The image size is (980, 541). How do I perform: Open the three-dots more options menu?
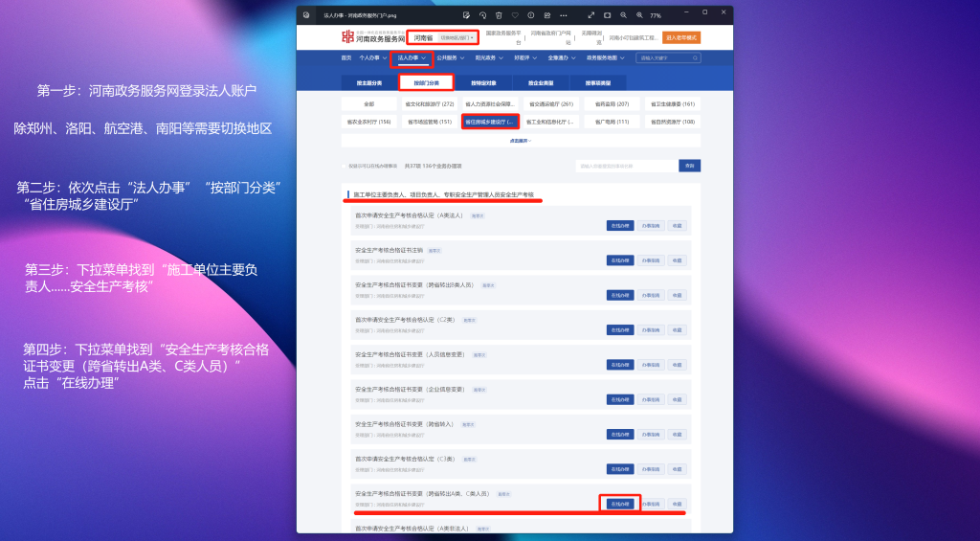(x=564, y=15)
